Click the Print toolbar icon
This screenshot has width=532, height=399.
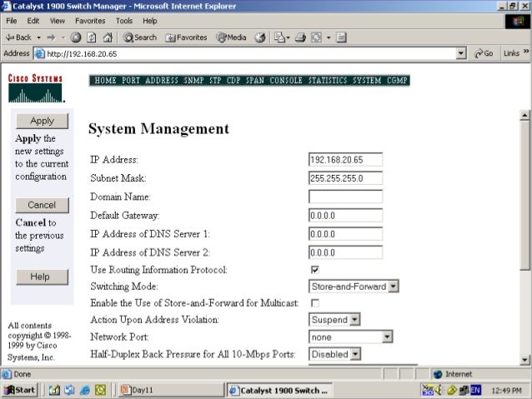coord(300,37)
